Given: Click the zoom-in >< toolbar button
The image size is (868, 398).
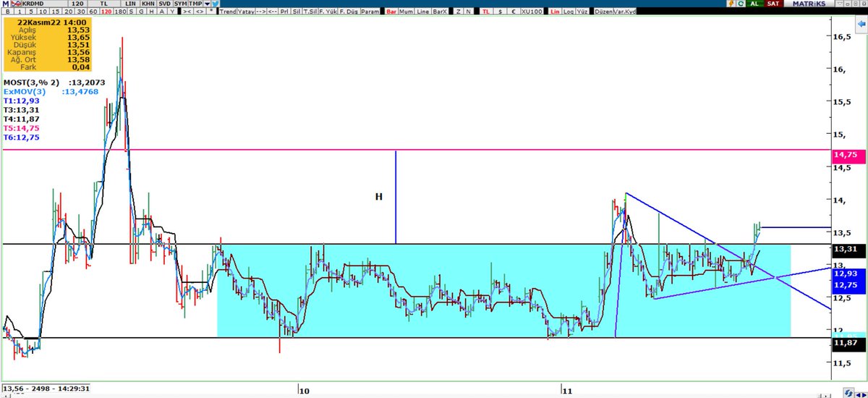Looking at the screenshot, I should pyautogui.click(x=187, y=12).
